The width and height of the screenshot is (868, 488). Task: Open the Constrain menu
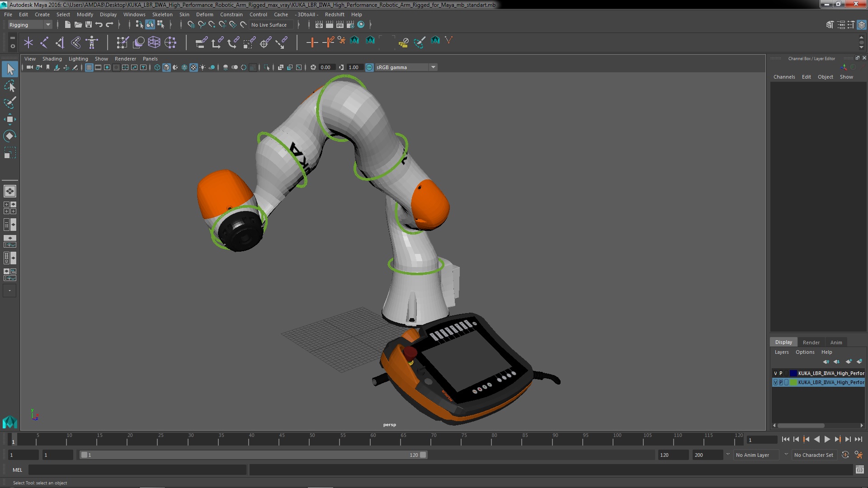click(231, 14)
